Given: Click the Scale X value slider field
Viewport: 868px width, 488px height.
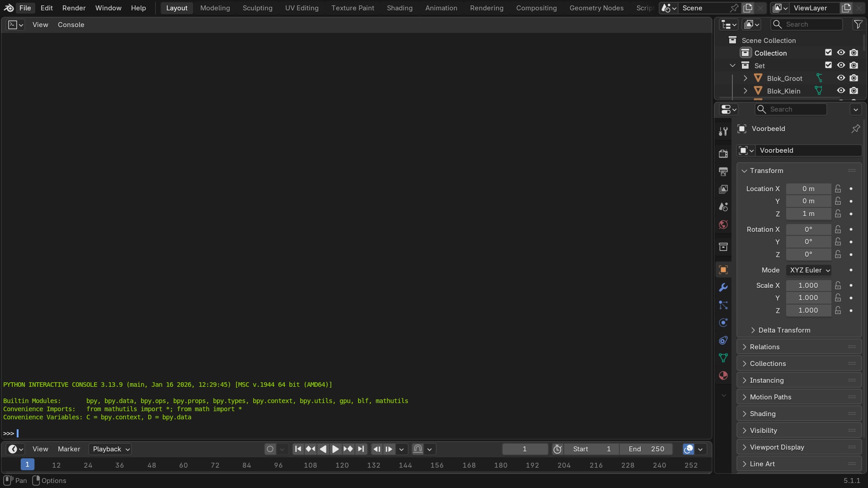Looking at the screenshot, I should point(808,286).
